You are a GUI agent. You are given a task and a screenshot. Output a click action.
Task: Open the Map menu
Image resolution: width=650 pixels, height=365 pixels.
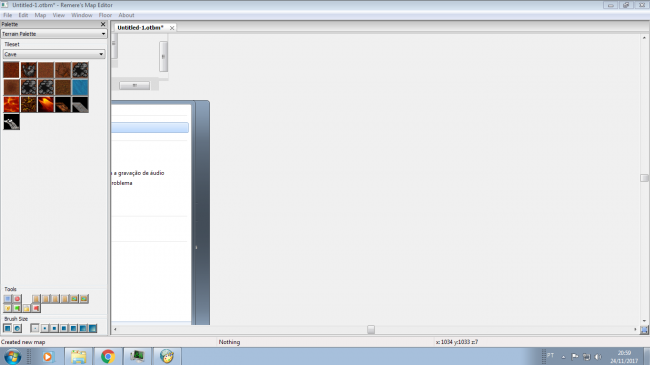40,15
